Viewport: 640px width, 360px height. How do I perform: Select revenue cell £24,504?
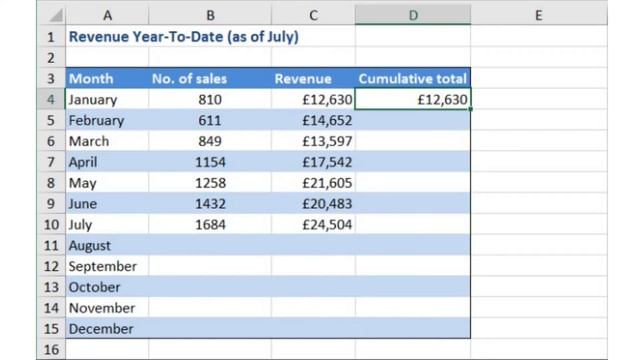tap(313, 224)
